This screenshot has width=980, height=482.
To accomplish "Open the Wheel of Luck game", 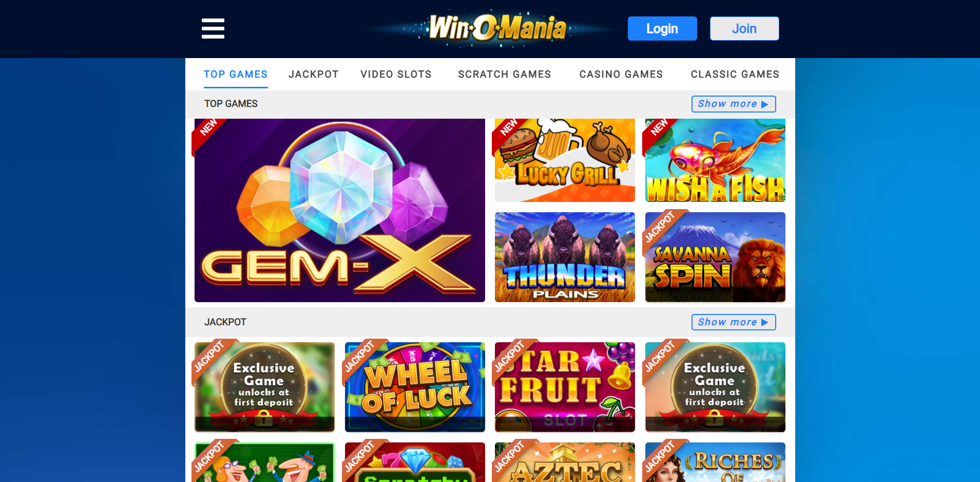I will (415, 387).
